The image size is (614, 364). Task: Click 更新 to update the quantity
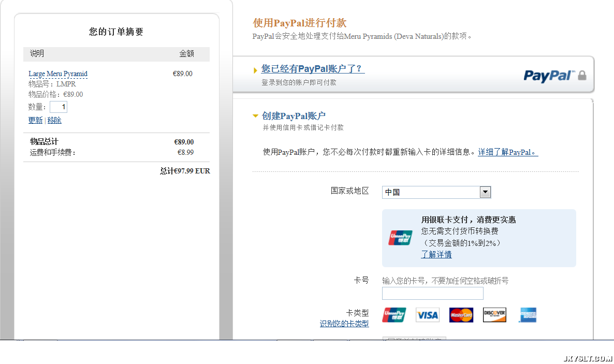[x=35, y=120]
